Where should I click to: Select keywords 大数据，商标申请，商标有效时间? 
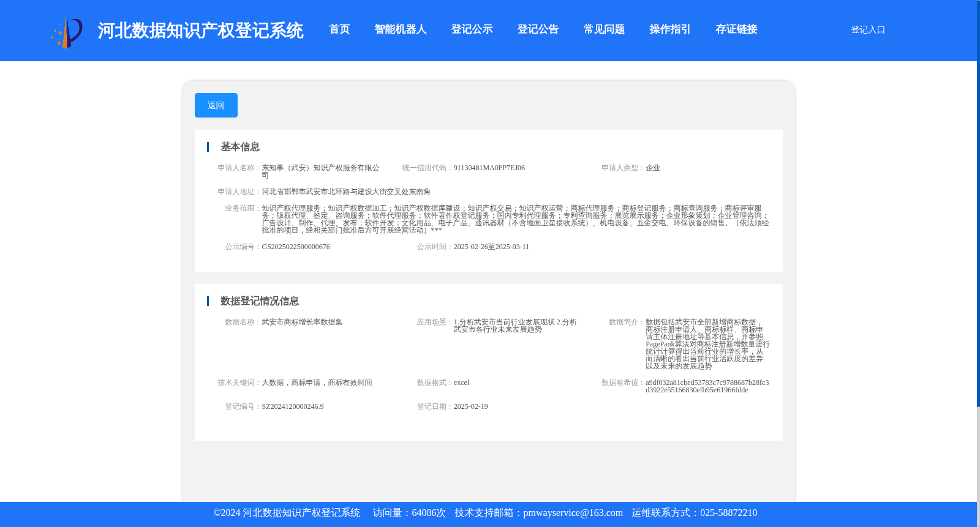click(x=317, y=383)
